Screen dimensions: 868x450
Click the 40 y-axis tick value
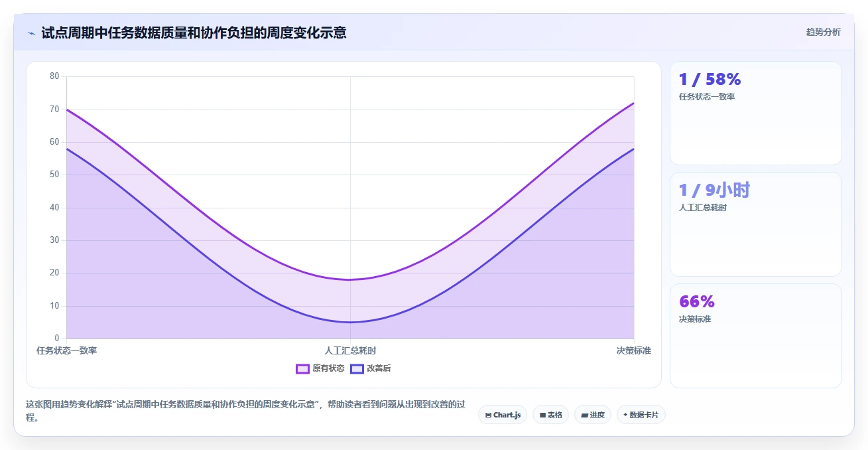click(54, 208)
